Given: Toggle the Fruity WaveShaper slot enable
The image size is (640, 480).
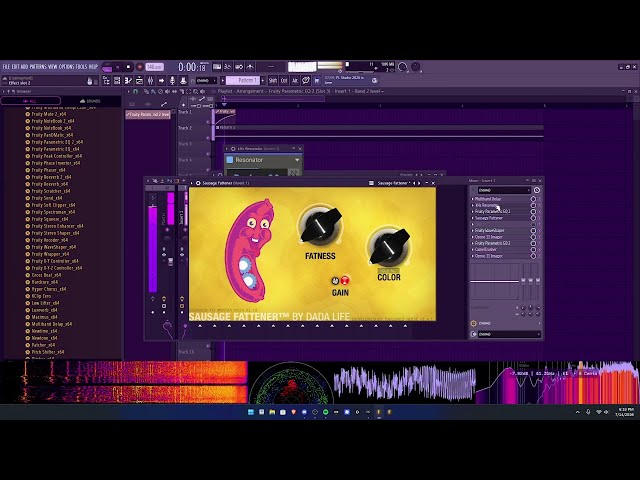Looking at the screenshot, I should 533,231.
